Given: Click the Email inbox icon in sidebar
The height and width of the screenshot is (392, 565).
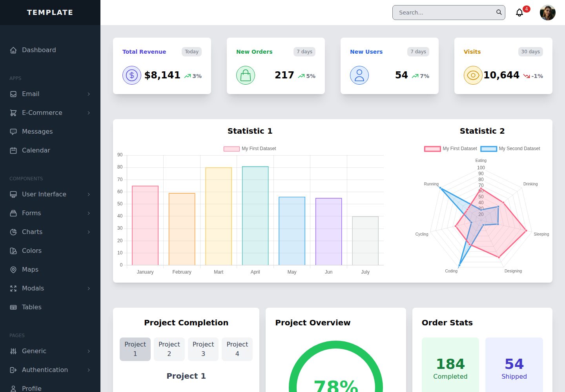Looking at the screenshot, I should tap(13, 94).
